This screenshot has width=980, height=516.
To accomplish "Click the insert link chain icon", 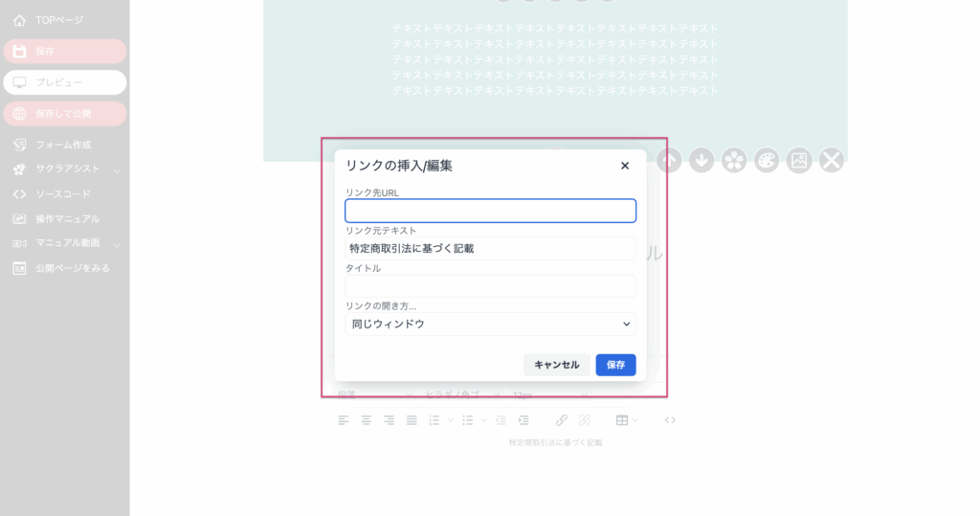I will 561,420.
